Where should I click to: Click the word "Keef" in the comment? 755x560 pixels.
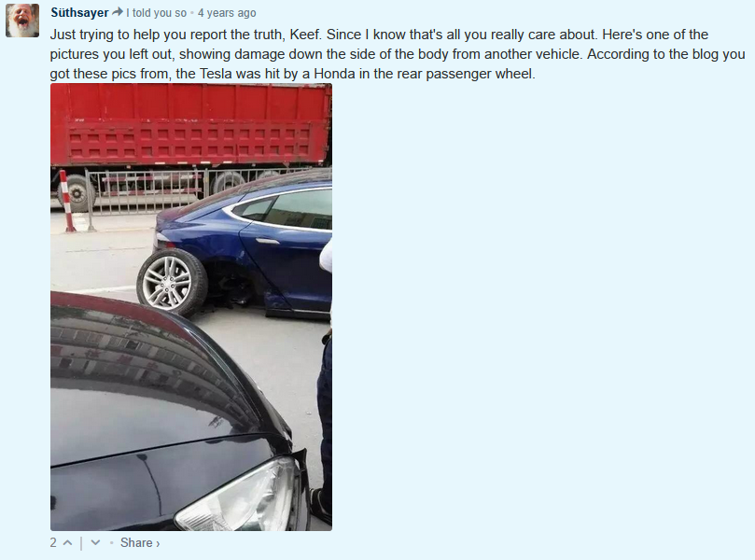(x=304, y=35)
